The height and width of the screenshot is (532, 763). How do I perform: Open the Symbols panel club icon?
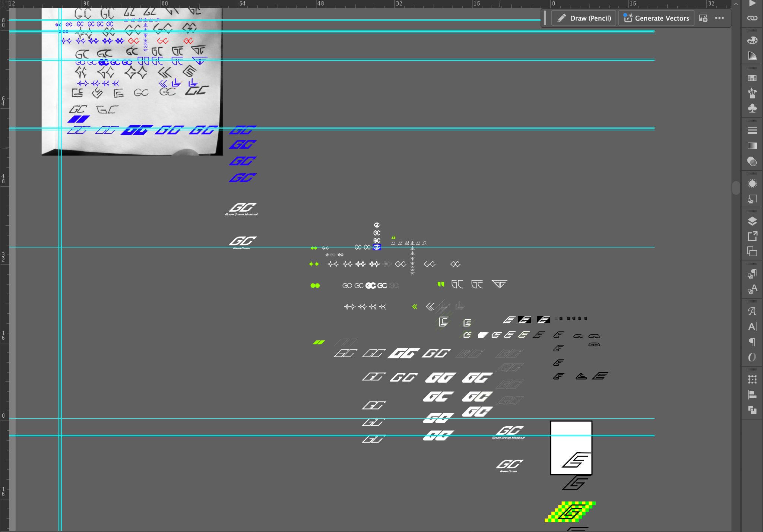tap(752, 108)
